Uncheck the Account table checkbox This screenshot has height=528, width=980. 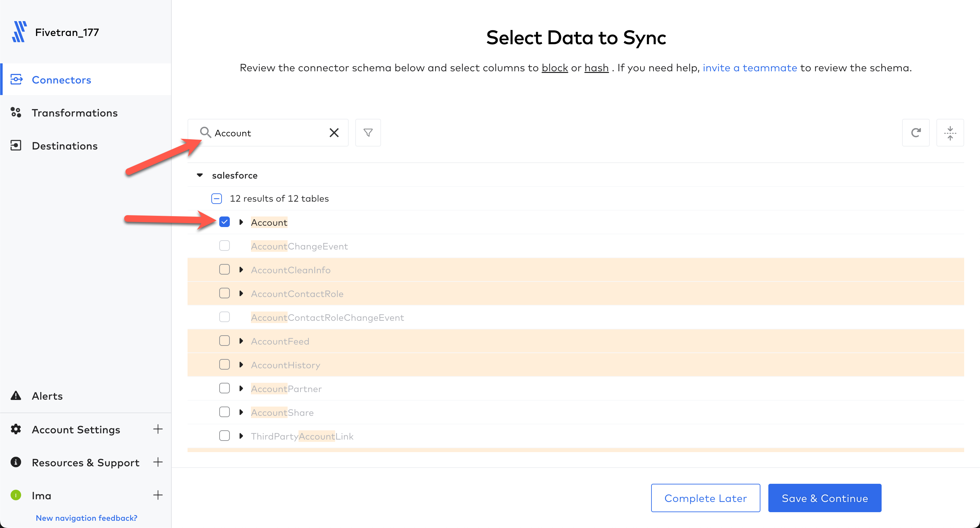click(x=225, y=222)
